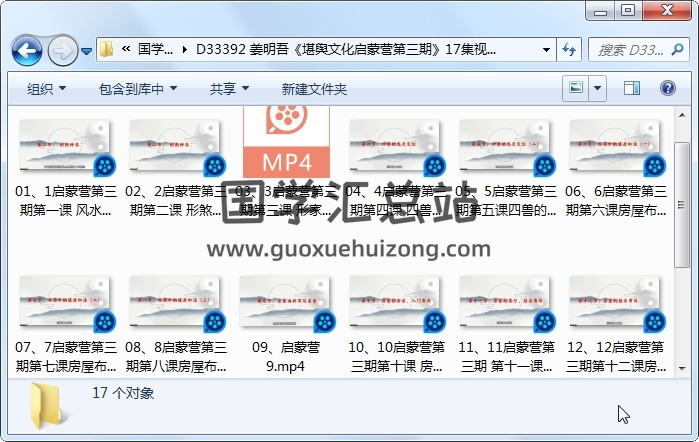
Task: Select video thumbnail 07、7启蒙营第三期第七课
Action: tap(65, 302)
